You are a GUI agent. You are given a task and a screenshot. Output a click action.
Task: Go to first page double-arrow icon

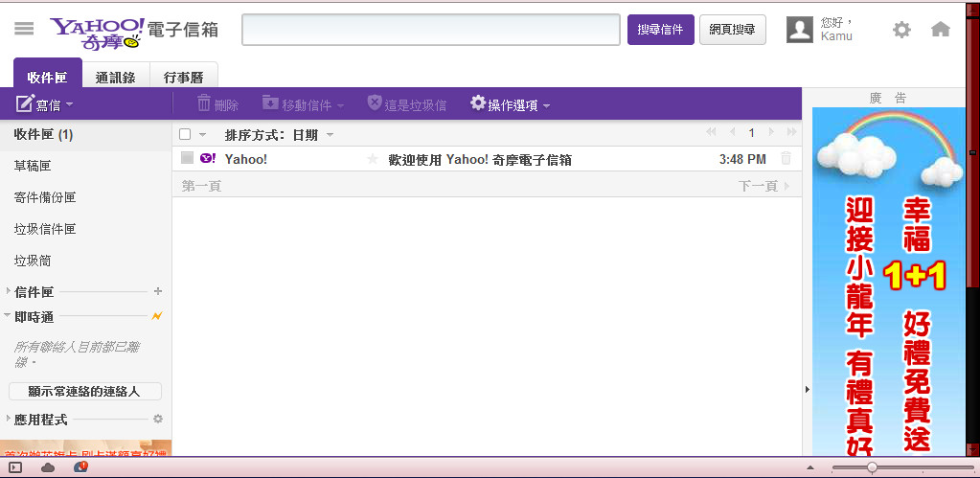(711, 132)
